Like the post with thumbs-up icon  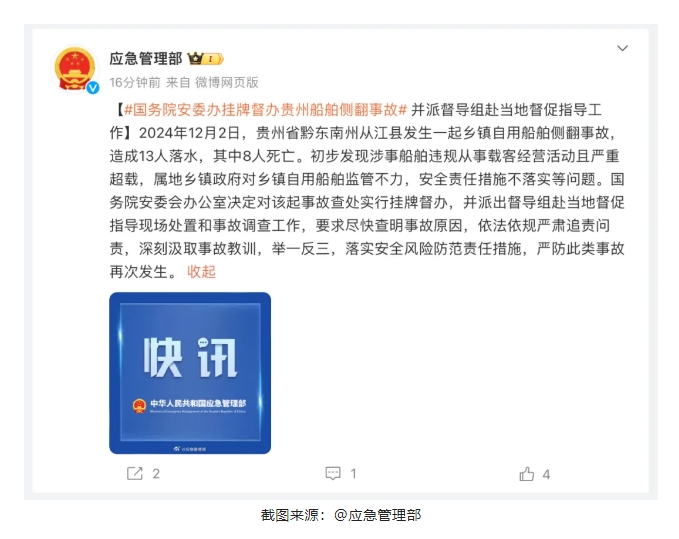(527, 474)
